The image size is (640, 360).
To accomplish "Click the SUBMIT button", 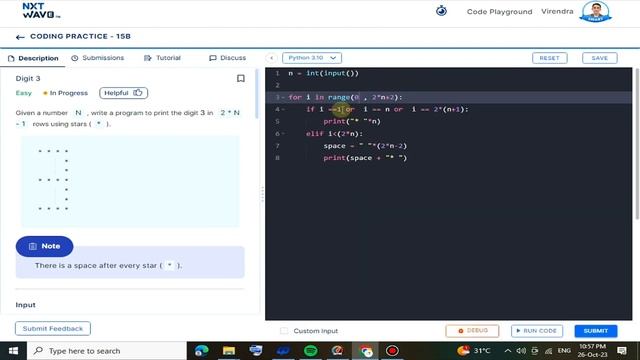I will point(596,331).
